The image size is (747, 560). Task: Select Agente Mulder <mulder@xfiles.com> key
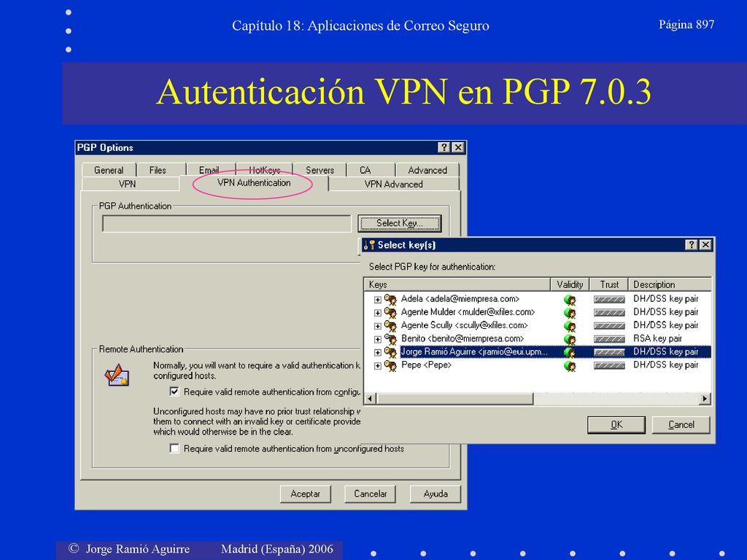[x=468, y=312]
